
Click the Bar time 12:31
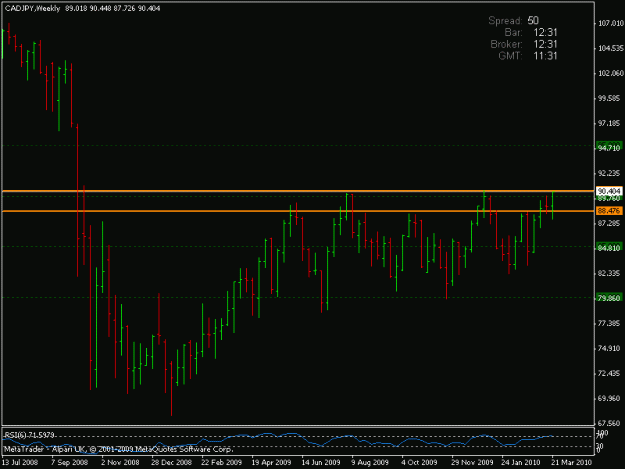(545, 32)
